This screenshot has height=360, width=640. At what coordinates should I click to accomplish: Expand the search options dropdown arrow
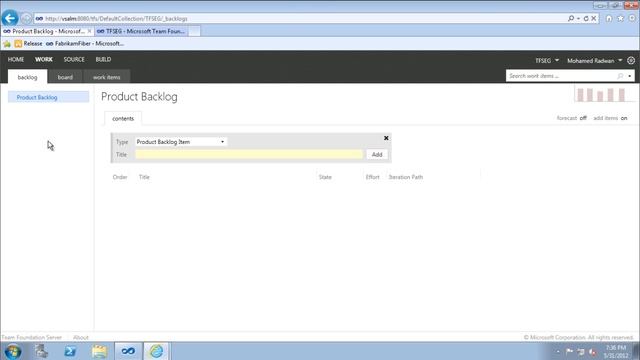coord(630,76)
